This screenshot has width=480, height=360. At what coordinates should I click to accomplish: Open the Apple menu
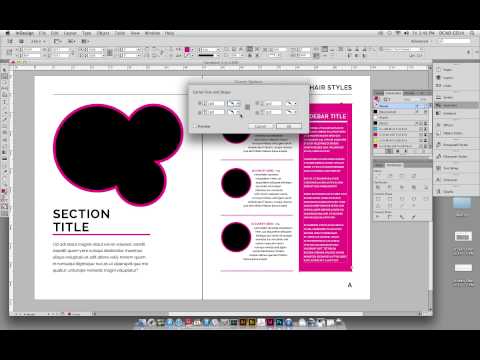8,33
